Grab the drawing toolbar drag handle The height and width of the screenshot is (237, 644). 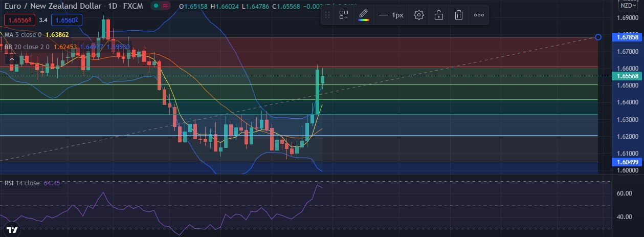(x=328, y=15)
